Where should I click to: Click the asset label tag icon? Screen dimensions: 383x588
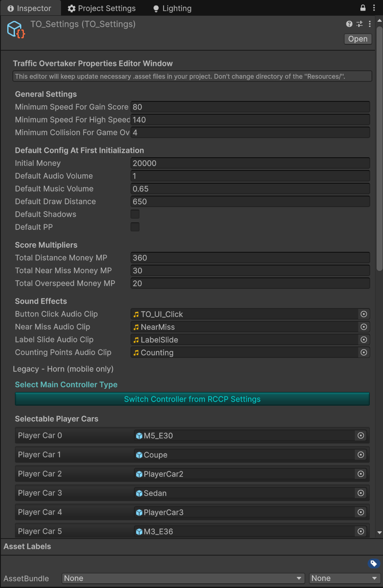click(374, 564)
